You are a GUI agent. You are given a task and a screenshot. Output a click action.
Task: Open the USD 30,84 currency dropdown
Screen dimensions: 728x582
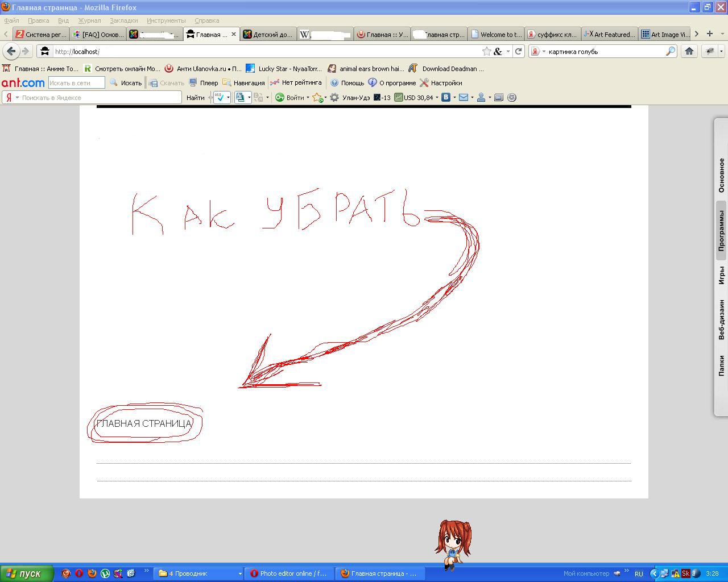pyautogui.click(x=437, y=98)
